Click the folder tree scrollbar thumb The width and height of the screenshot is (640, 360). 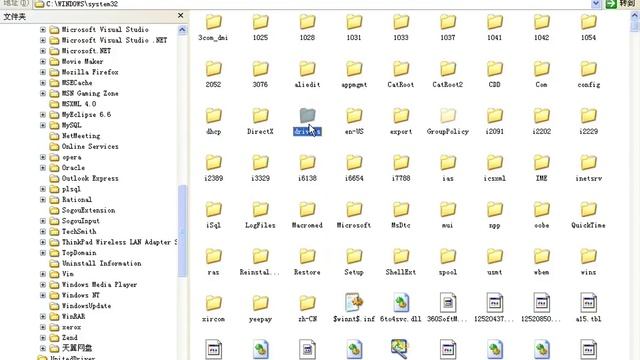point(182,231)
